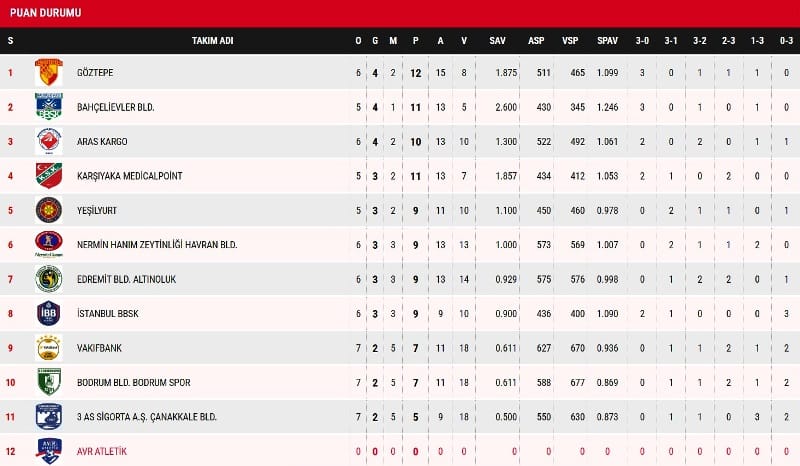Click the İstanbul BBSK team logo
The height and width of the screenshot is (466, 800).
[x=48, y=313]
